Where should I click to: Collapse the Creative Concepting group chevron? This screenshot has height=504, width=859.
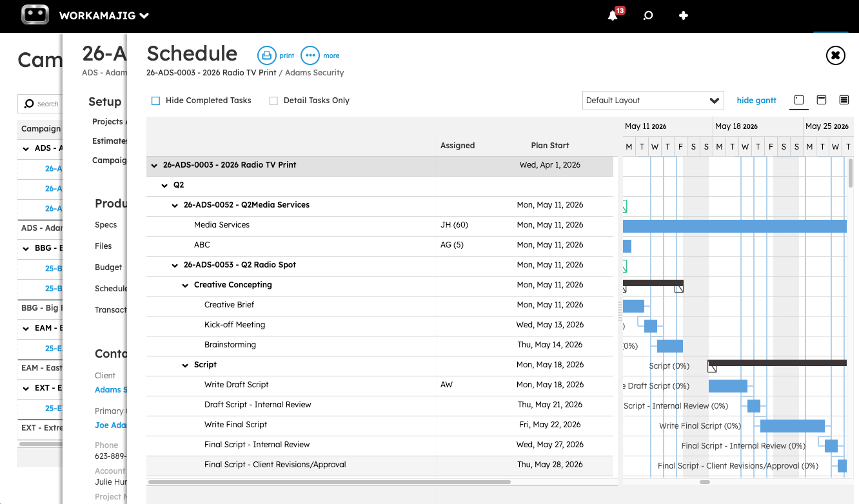coord(185,286)
